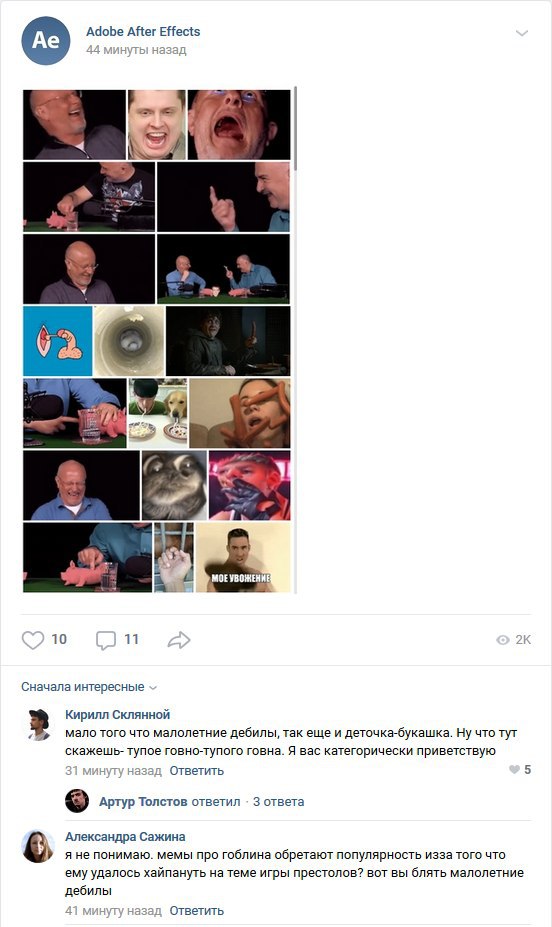Like the post with heart icon

point(33,640)
